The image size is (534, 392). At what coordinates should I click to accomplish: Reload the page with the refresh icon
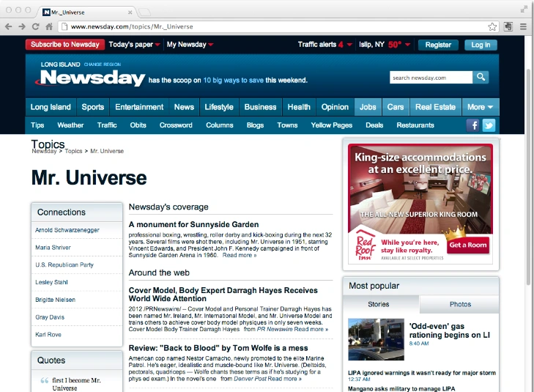35,26
